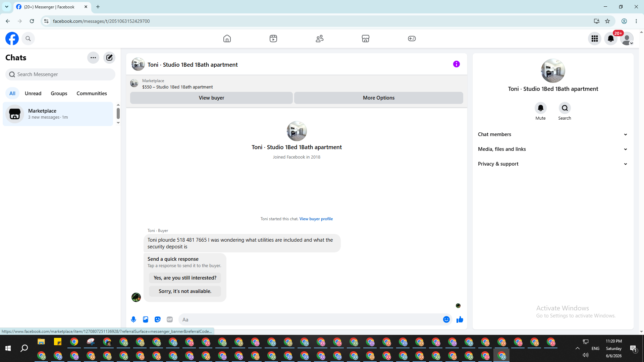Image resolution: width=644 pixels, height=362 pixels.
Task: Reload the page with the refresh icon
Action: point(32,21)
